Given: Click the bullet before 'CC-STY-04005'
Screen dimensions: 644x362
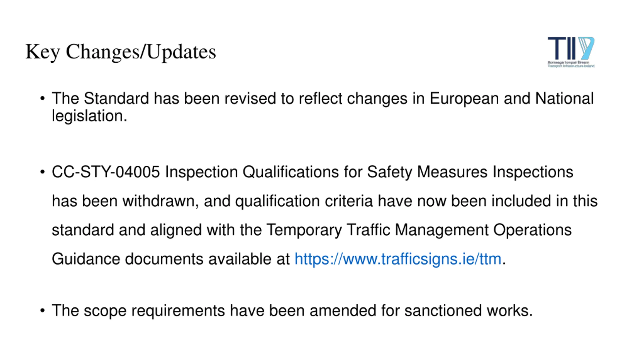Looking at the screenshot, I should (x=43, y=172).
